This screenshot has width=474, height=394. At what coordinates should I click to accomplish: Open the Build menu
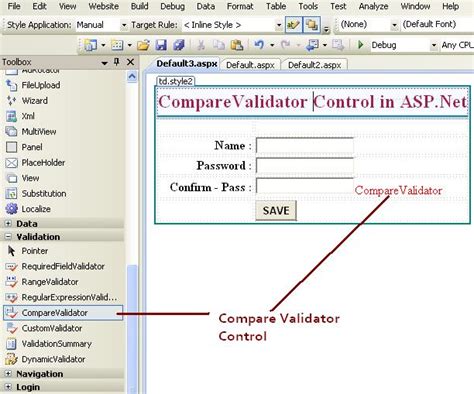(139, 6)
